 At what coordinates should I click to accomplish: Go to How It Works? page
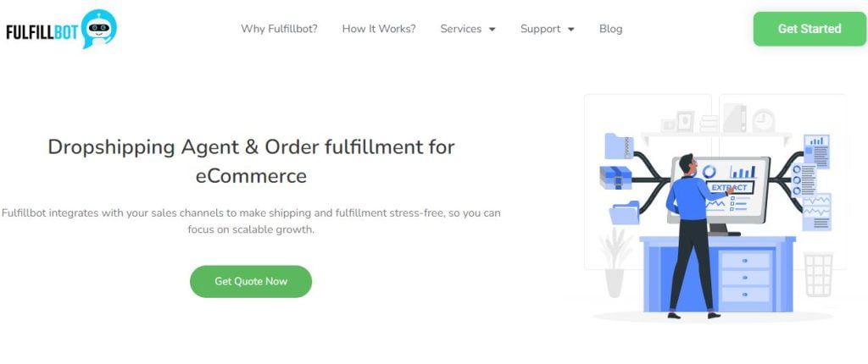[379, 29]
